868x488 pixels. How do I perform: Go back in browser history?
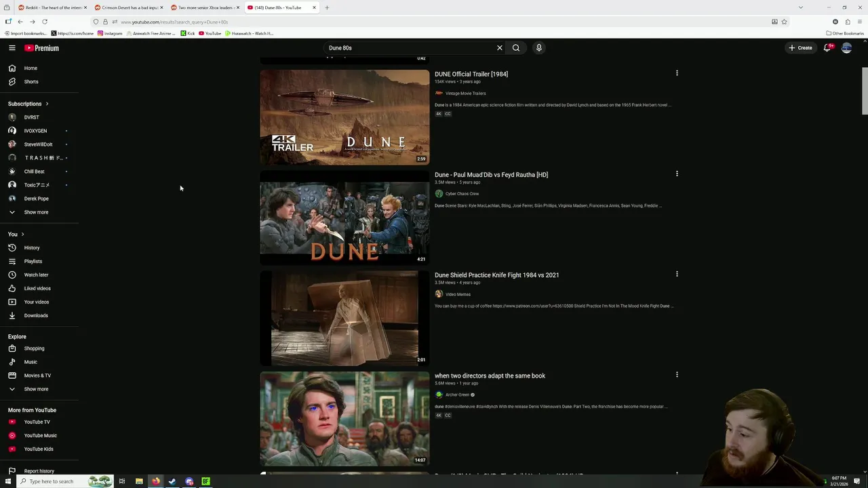tap(20, 22)
